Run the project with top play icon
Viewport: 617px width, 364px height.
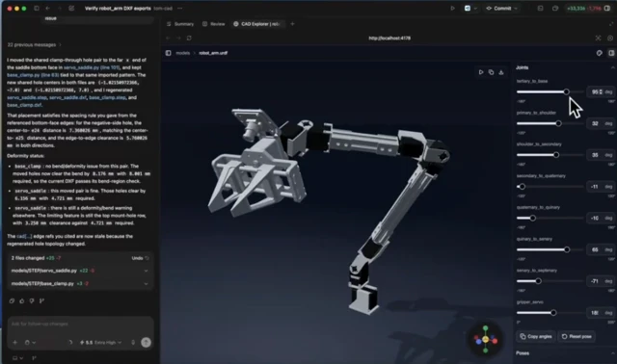point(452,9)
